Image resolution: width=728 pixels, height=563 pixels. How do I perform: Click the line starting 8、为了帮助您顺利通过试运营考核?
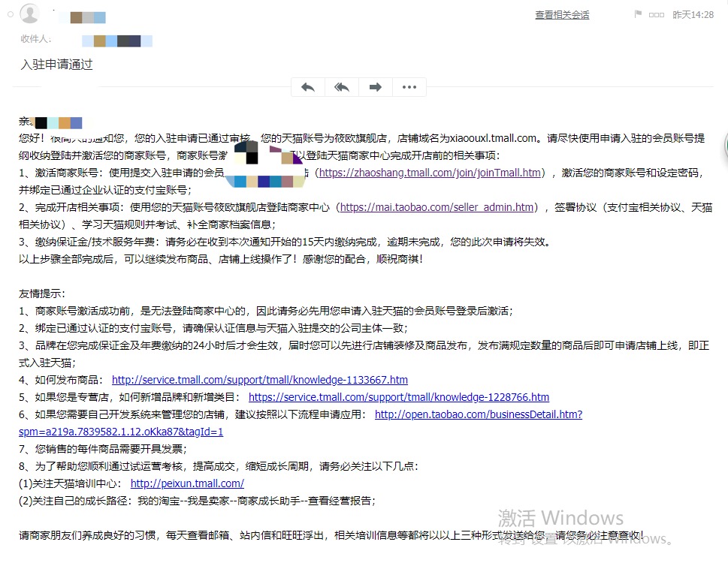(x=219, y=466)
